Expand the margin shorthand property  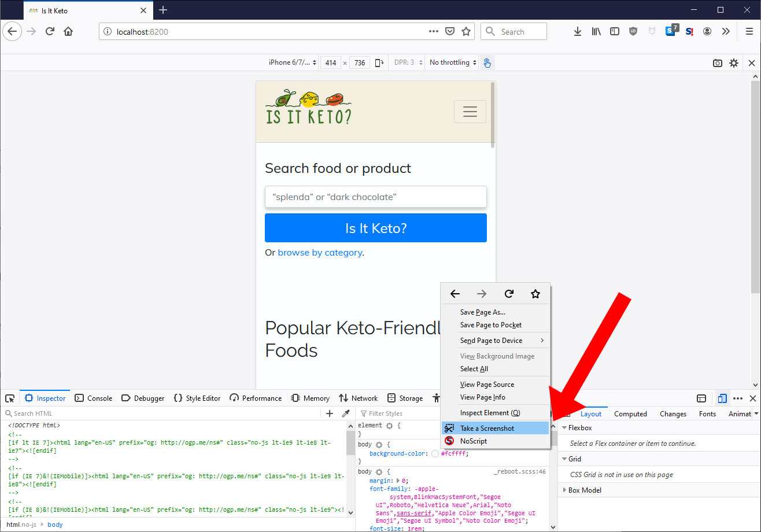coord(398,481)
